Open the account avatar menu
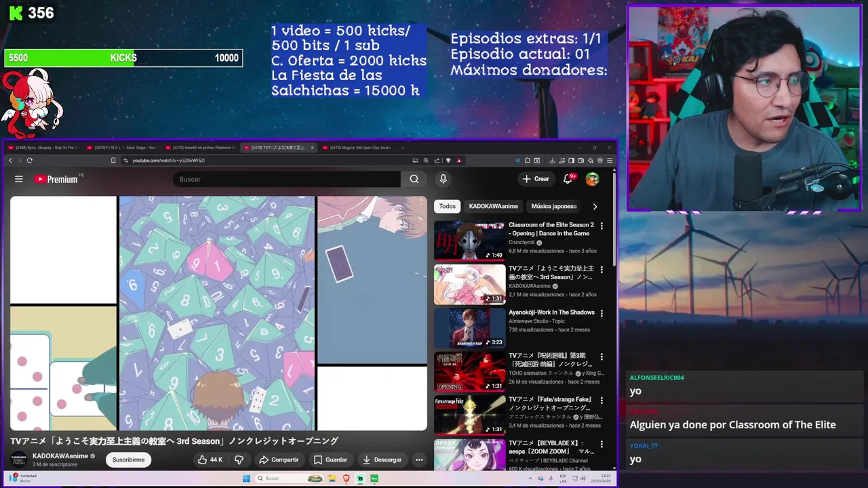The width and height of the screenshot is (868, 488). coord(592,179)
